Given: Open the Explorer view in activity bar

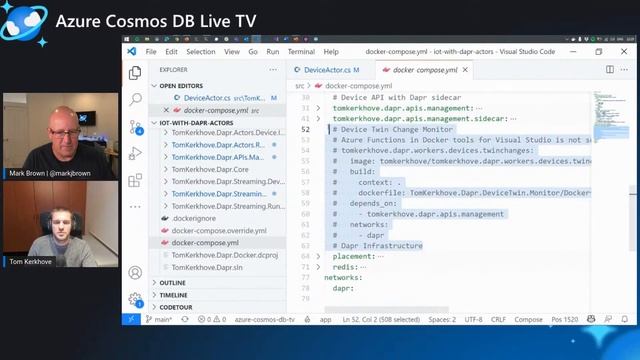Looking at the screenshot, I should tap(135, 73).
